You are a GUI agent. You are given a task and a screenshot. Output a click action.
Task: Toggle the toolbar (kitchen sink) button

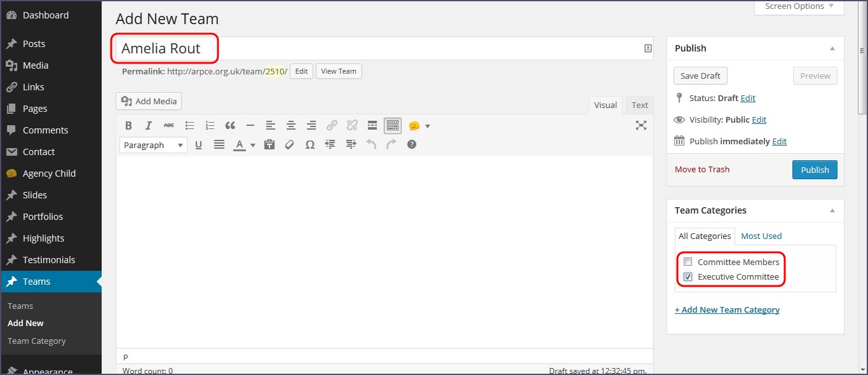[393, 126]
